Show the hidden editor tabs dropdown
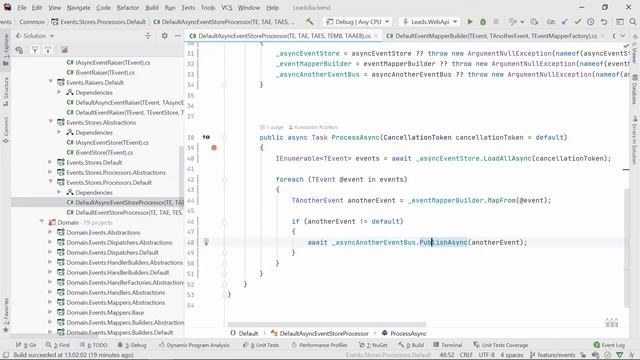640x360 pixels. coord(622,36)
